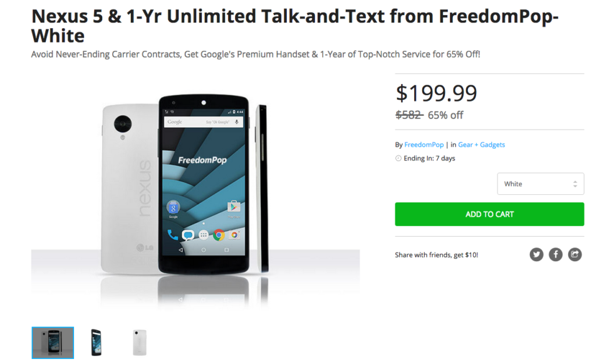
Task: Click the clock icon beside Ending In
Action: coord(398,159)
